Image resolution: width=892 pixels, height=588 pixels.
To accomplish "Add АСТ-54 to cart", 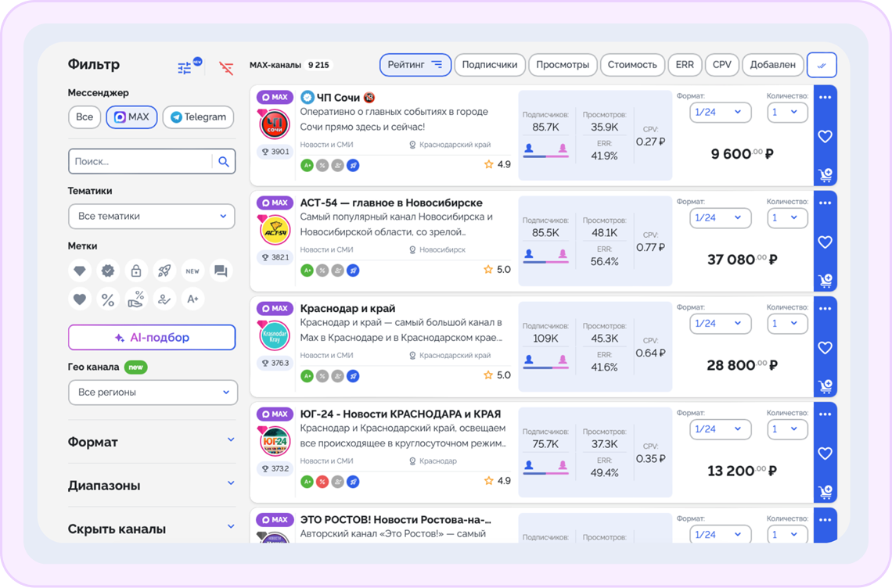I will coord(825,281).
